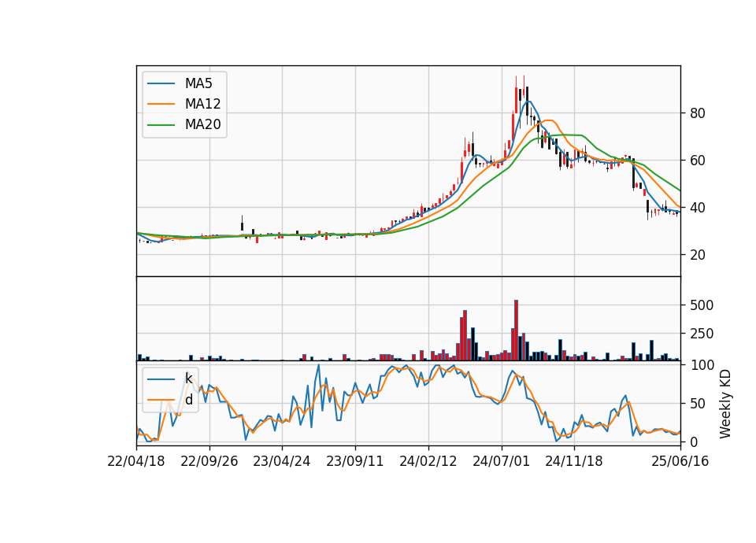Click the price axis value 80
The height and width of the screenshot is (543, 756).
pos(697,113)
